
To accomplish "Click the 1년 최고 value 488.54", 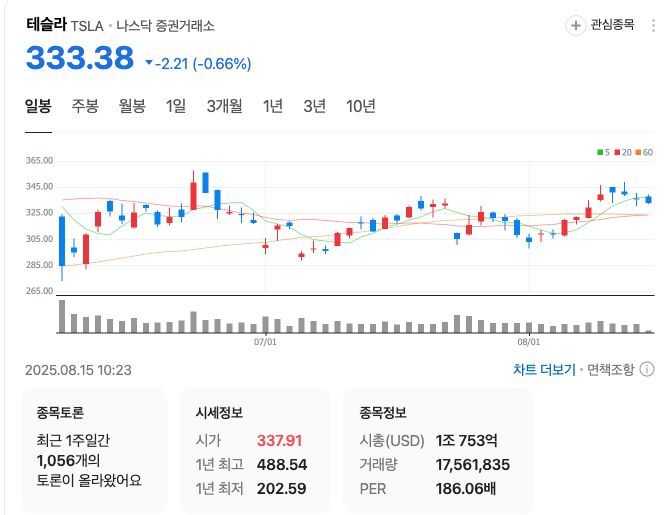I will 282,464.
